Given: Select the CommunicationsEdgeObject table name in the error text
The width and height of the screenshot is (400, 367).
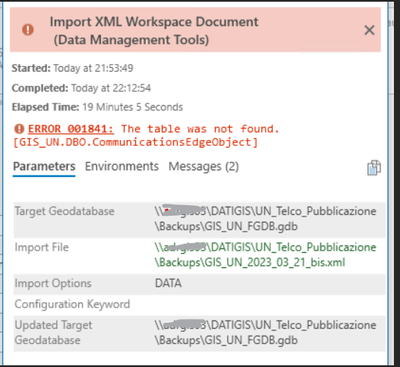Looking at the screenshot, I should pyautogui.click(x=171, y=142).
